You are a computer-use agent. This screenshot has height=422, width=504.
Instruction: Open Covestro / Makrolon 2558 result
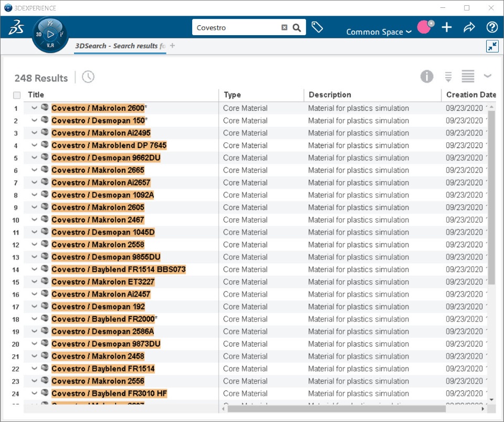98,245
